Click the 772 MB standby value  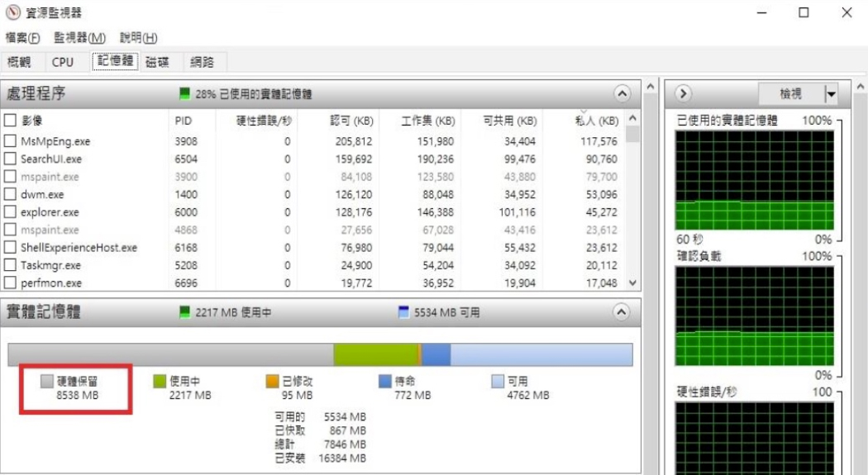413,395
